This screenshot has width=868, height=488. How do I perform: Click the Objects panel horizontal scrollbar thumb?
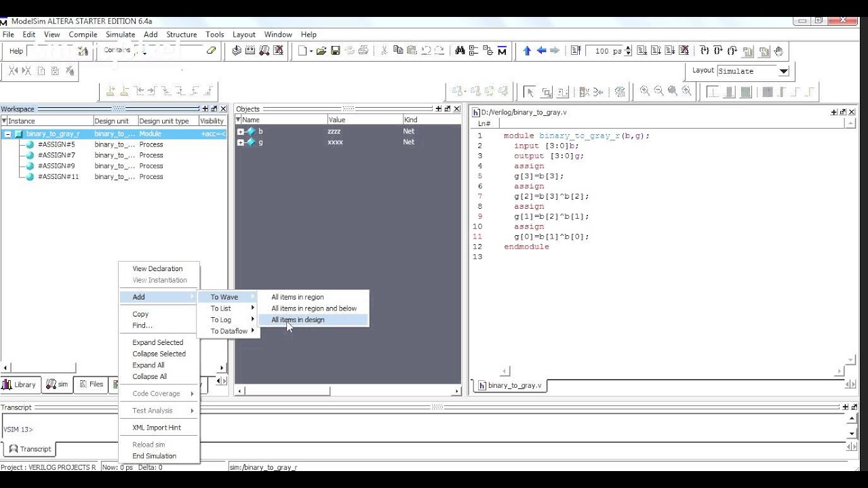pyautogui.click(x=287, y=391)
